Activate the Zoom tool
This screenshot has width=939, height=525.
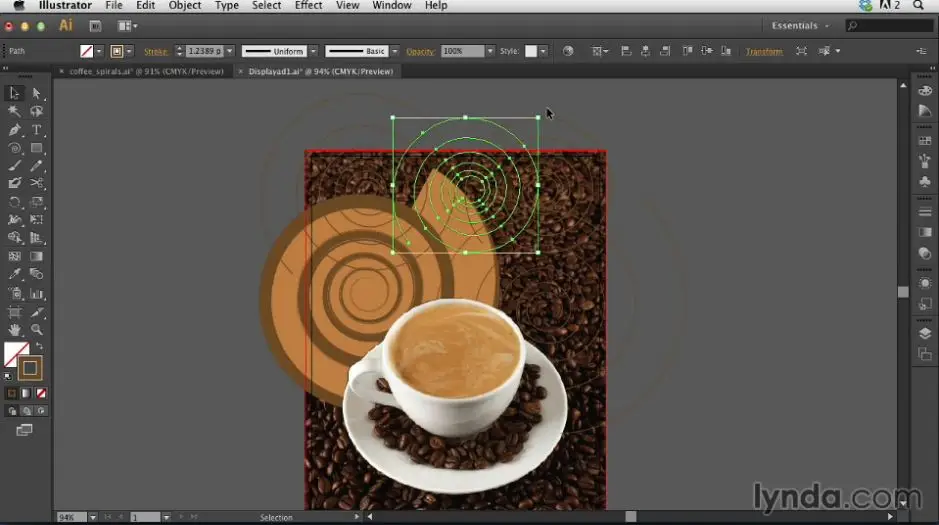click(37, 330)
